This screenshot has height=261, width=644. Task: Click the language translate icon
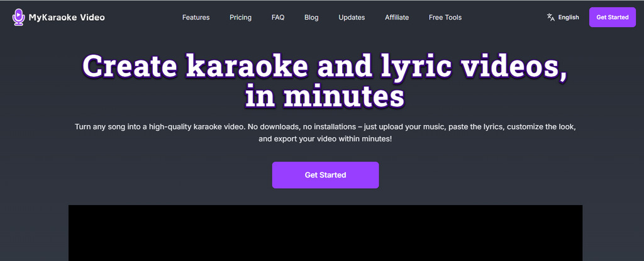coord(551,17)
